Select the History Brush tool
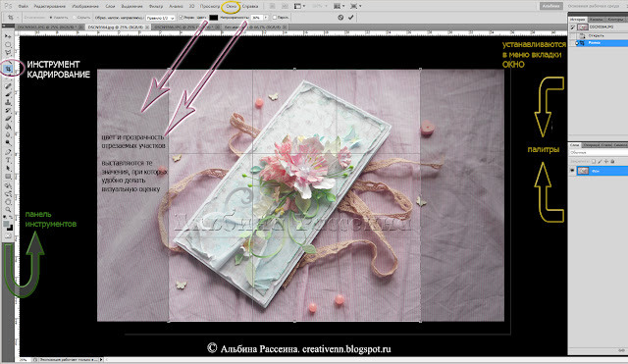This screenshot has width=628, height=364. tap(8, 111)
